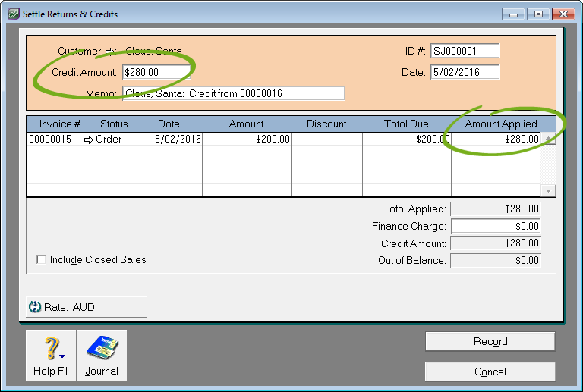The width and height of the screenshot is (583, 392).
Task: Click the app icon in title bar
Action: [x=13, y=14]
